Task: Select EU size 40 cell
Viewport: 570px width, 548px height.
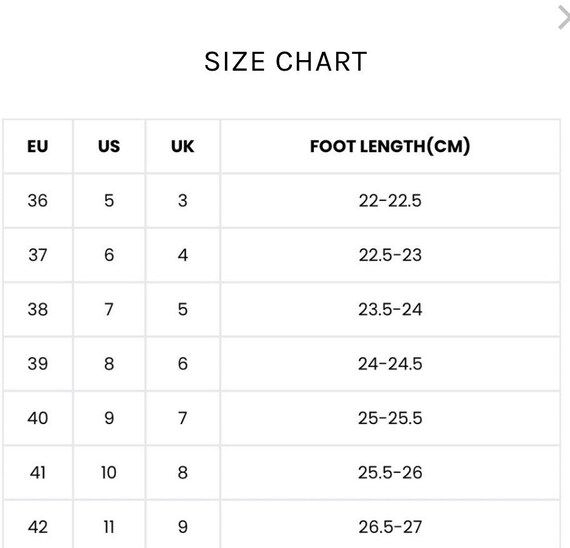Action: point(38,418)
